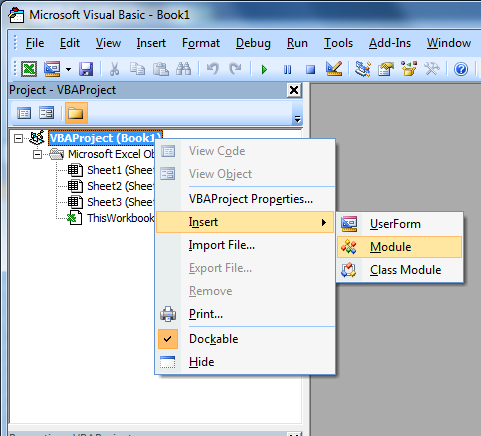
Task: Select Sheet3 in the project tree
Action: click(x=120, y=202)
